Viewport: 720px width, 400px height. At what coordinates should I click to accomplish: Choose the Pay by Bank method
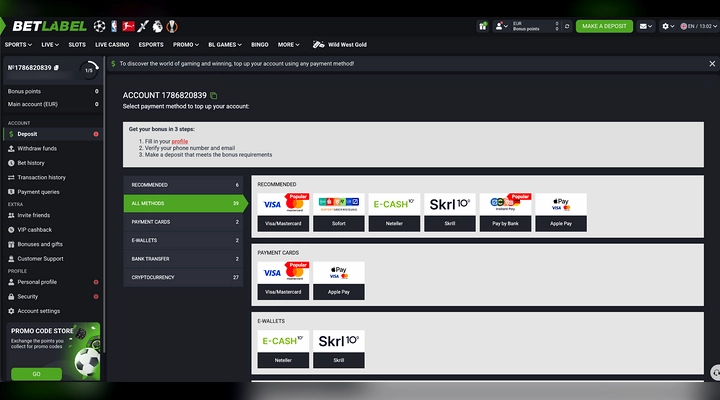[x=505, y=212]
